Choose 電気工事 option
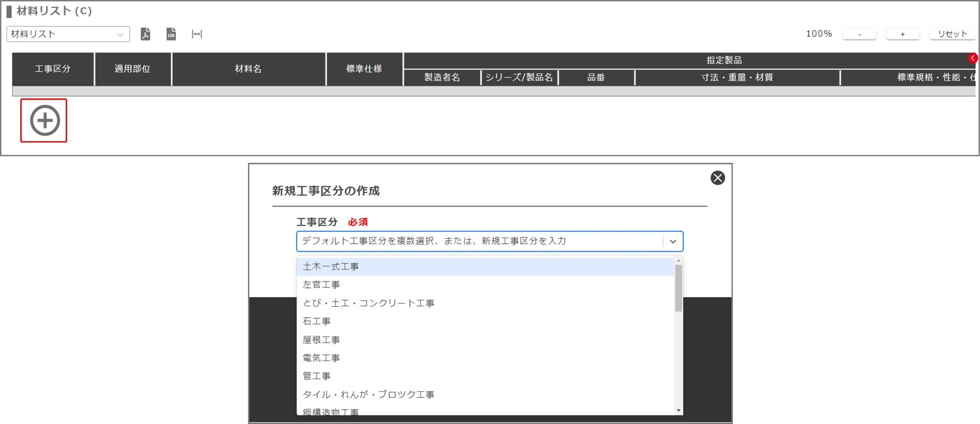 (x=485, y=358)
